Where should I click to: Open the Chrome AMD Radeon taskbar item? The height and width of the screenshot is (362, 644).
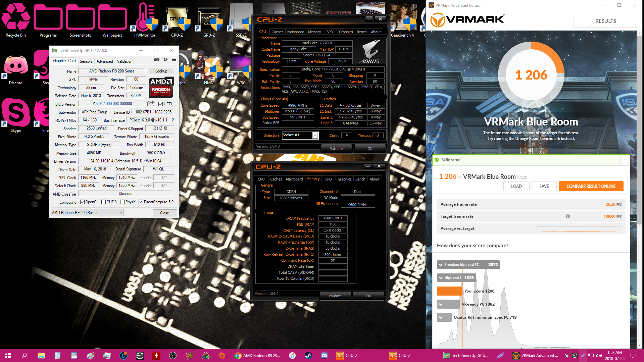tap(258, 356)
